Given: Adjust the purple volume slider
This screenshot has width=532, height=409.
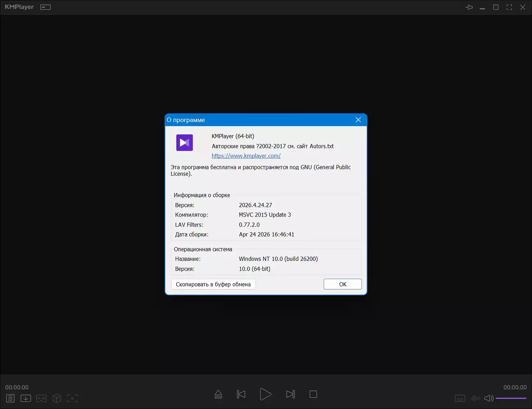Looking at the screenshot, I should point(511,398).
